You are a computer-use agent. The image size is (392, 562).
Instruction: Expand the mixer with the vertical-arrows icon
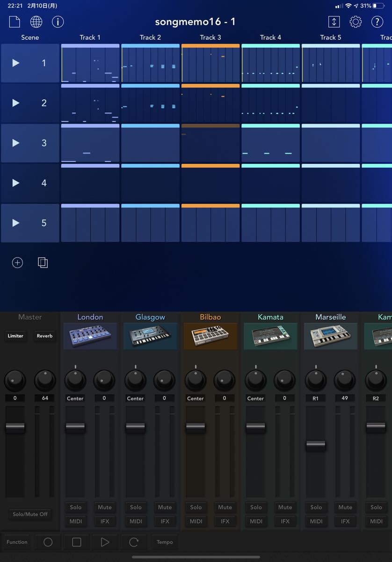[x=334, y=22]
